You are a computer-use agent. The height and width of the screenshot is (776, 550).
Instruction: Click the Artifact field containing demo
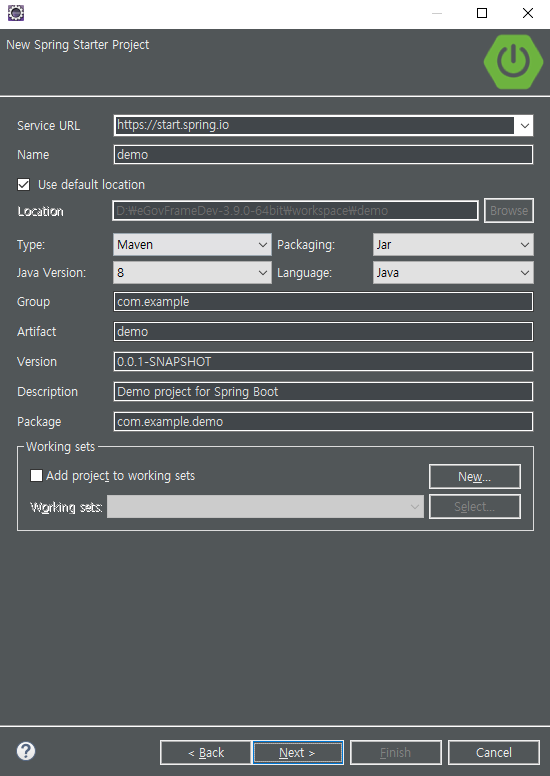pos(323,332)
